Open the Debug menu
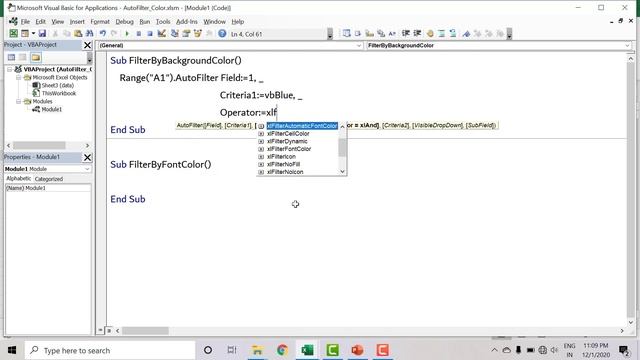 pos(124,22)
